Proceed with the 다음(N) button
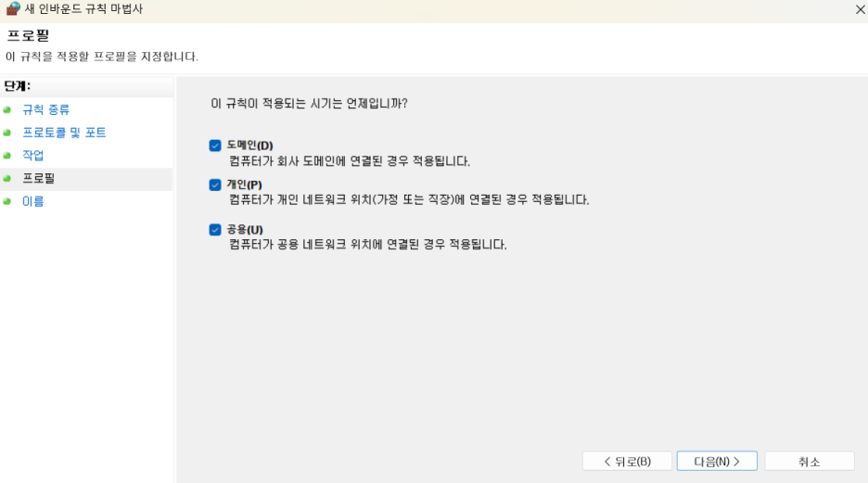 click(717, 462)
